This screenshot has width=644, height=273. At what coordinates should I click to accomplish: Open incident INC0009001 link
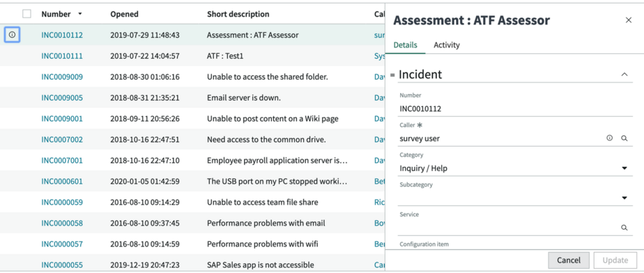[62, 119]
